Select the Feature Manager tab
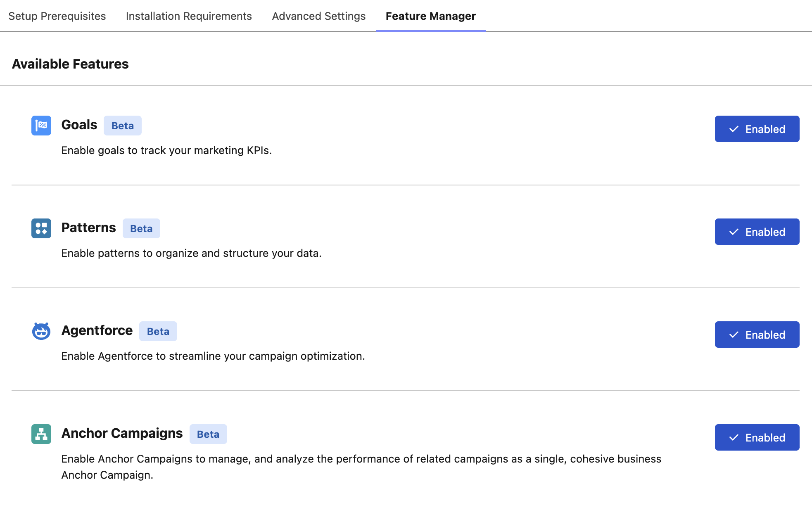Image resolution: width=812 pixels, height=508 pixels. pos(430,16)
